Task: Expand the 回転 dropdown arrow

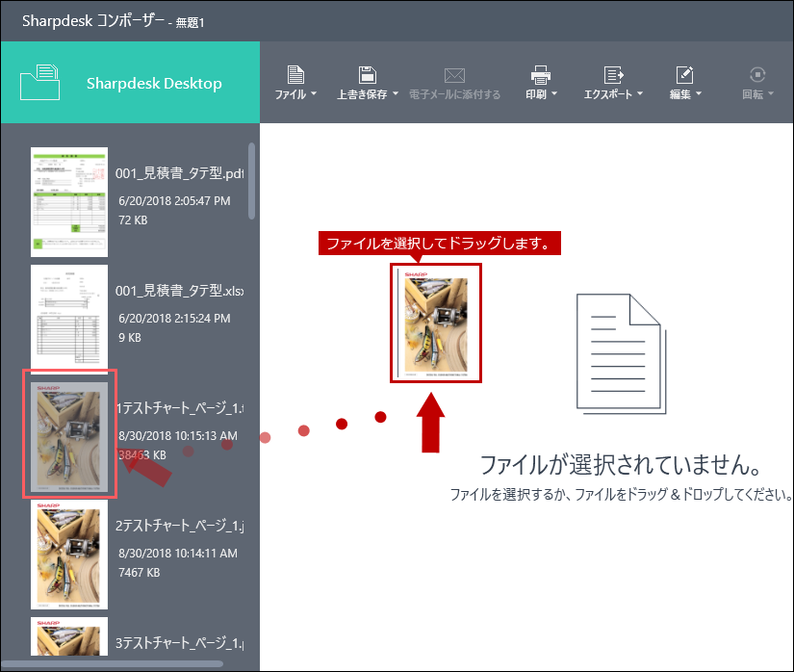Action: tap(771, 93)
